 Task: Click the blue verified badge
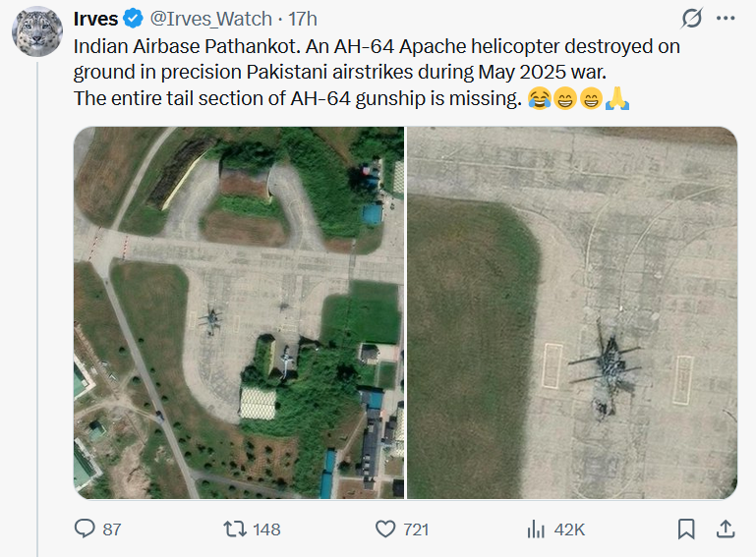click(x=133, y=19)
